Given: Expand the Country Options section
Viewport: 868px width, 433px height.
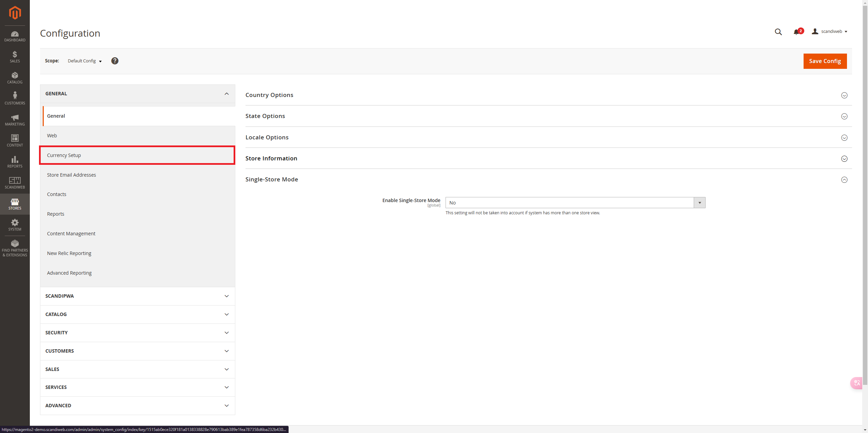Looking at the screenshot, I should [844, 95].
